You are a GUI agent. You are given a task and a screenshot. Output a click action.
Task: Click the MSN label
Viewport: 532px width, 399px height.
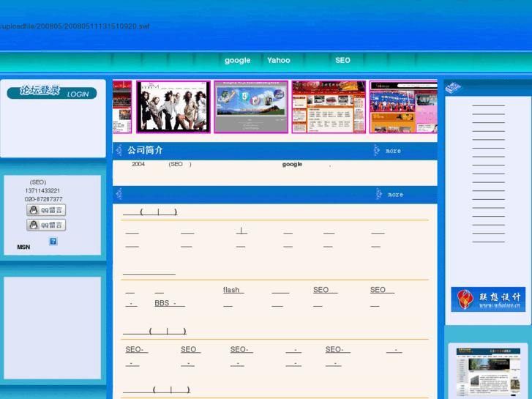point(23,247)
